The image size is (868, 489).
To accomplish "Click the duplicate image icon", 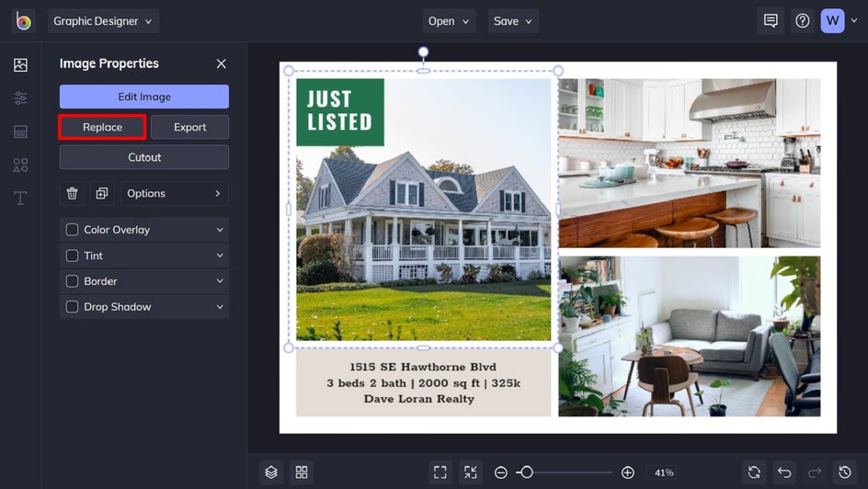I will [101, 194].
